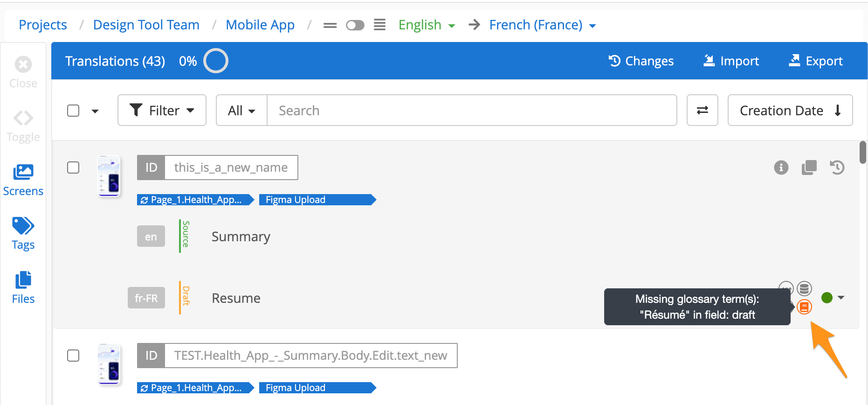Open the Screens sidebar panel
868x405 pixels.
(x=23, y=180)
